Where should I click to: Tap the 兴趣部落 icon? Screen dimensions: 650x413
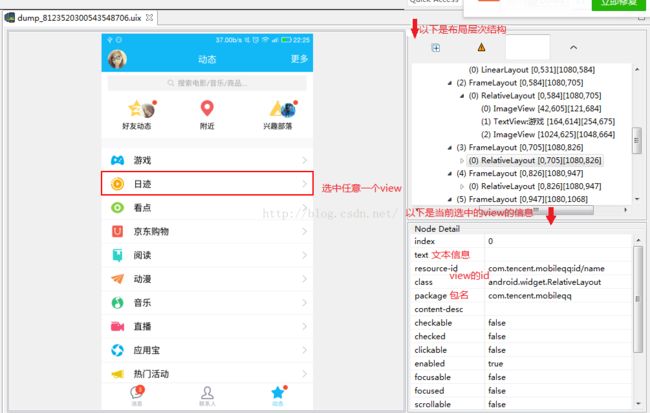(284, 109)
